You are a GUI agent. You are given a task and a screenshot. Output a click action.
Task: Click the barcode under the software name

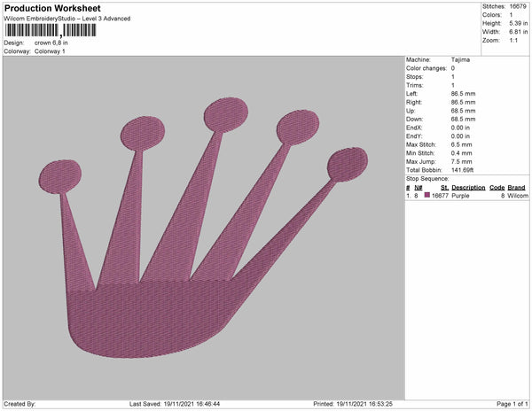click(x=51, y=30)
